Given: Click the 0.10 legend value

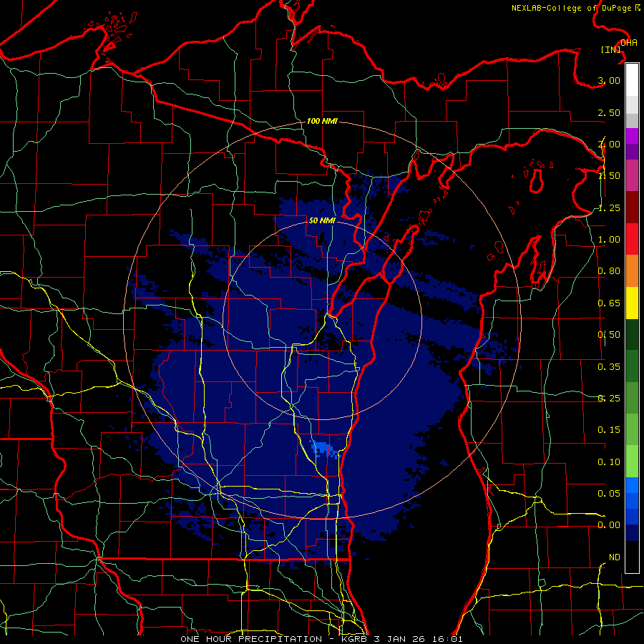Looking at the screenshot, I should [x=609, y=462].
